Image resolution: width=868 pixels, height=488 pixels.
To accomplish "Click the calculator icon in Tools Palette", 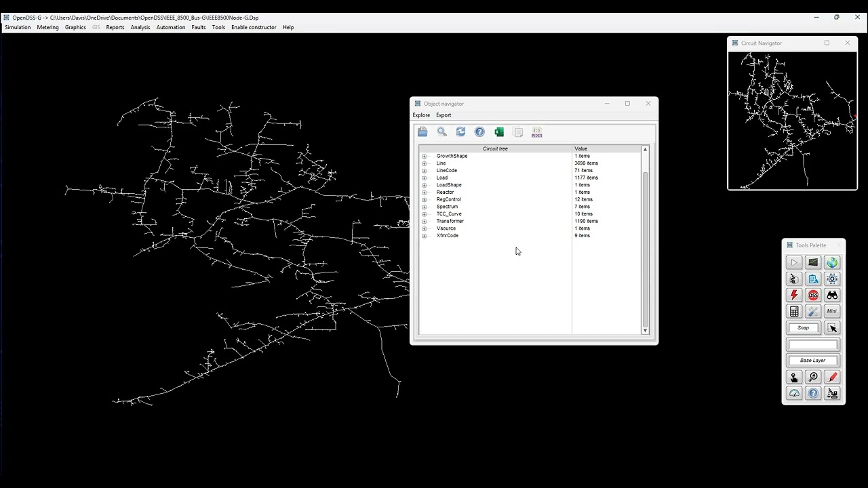I will tap(794, 311).
